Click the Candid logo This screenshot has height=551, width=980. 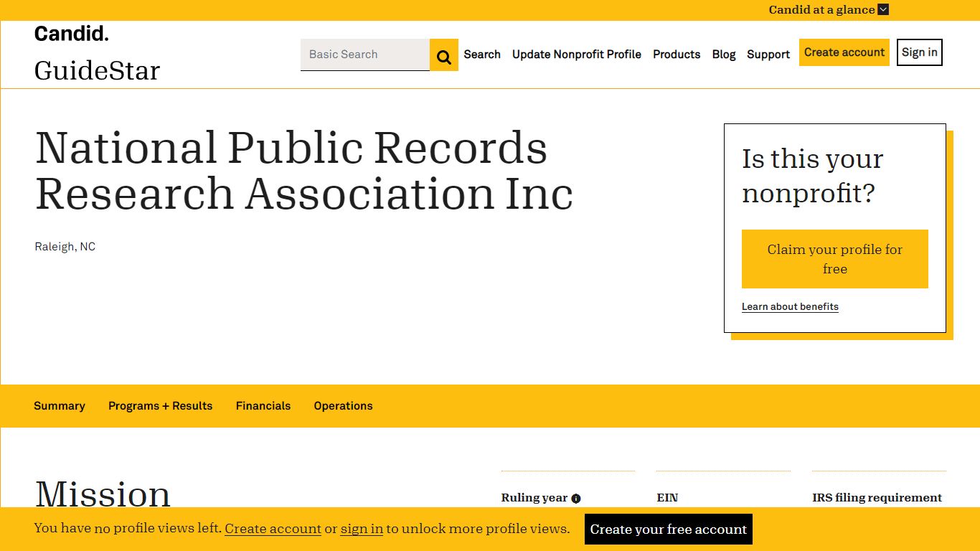(x=72, y=33)
